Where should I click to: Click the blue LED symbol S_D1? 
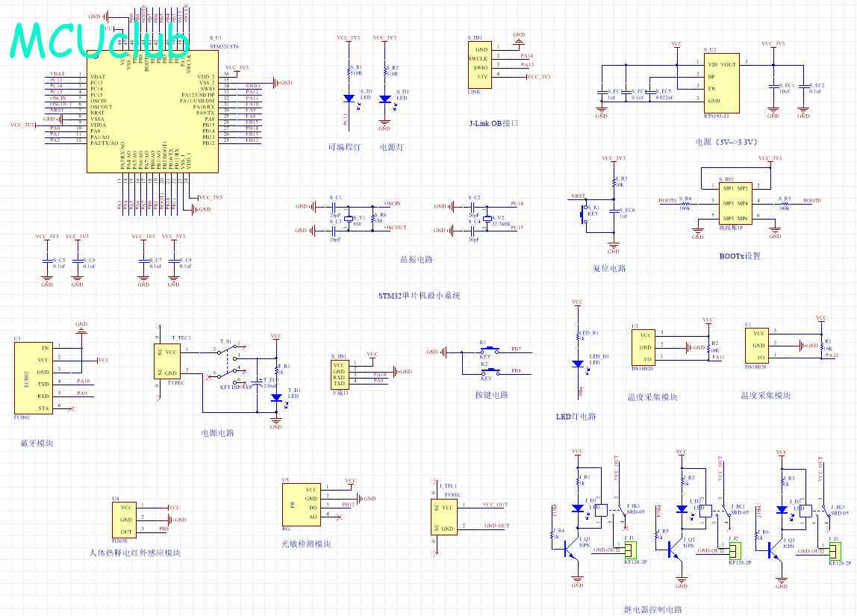[349, 99]
